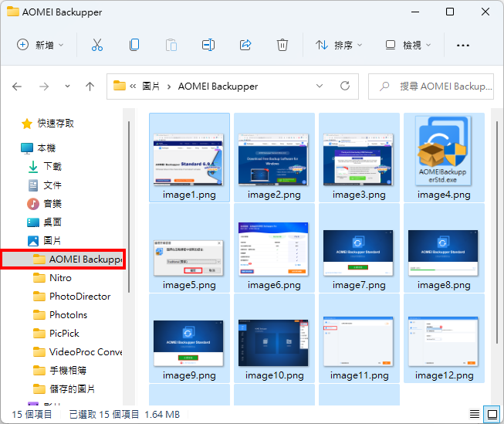Open the 檢視 (View) dropdown

(x=408, y=45)
